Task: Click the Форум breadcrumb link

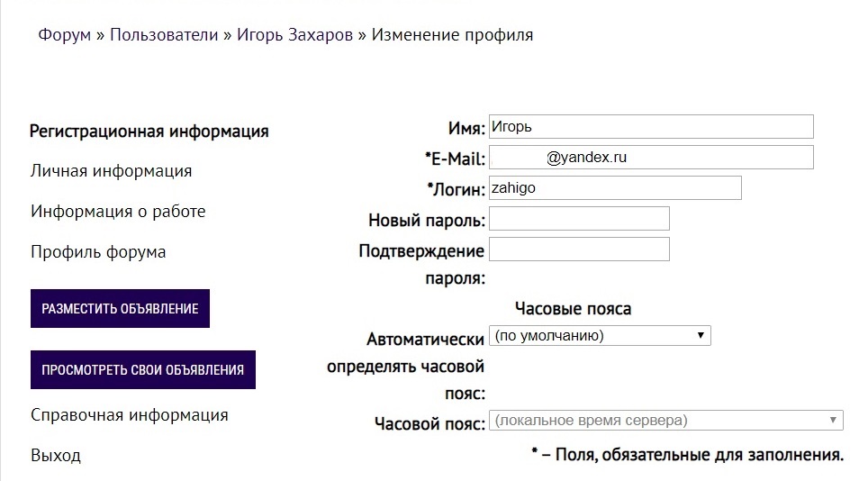Action: 64,35
